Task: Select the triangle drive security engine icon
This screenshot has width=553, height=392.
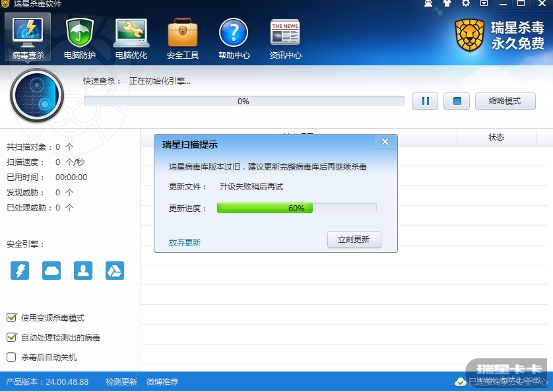Action: coord(115,271)
